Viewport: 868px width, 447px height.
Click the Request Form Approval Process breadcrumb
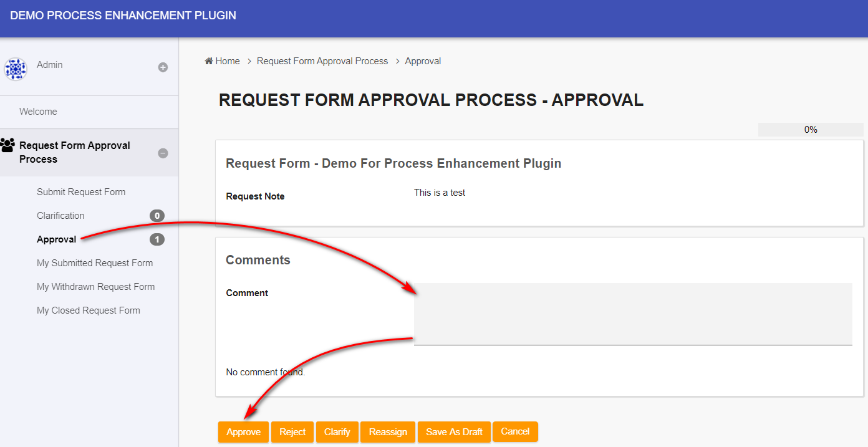coord(322,61)
